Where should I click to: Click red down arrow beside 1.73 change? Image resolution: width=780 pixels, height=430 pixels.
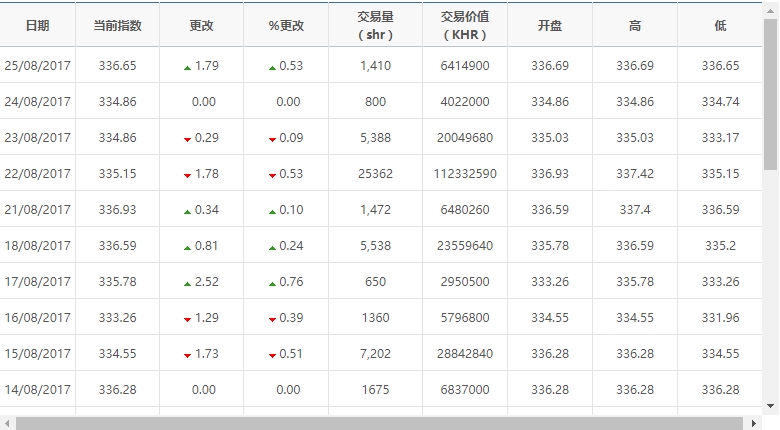tap(187, 355)
